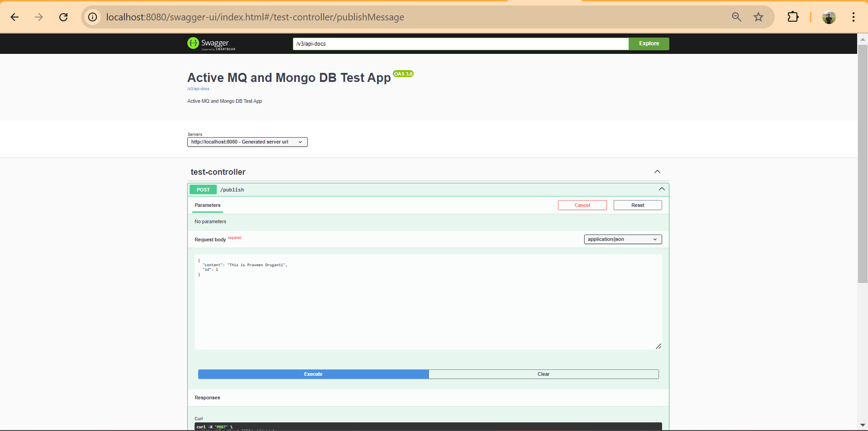Bookmark this page with the star
868x431 pixels.
[x=758, y=17]
